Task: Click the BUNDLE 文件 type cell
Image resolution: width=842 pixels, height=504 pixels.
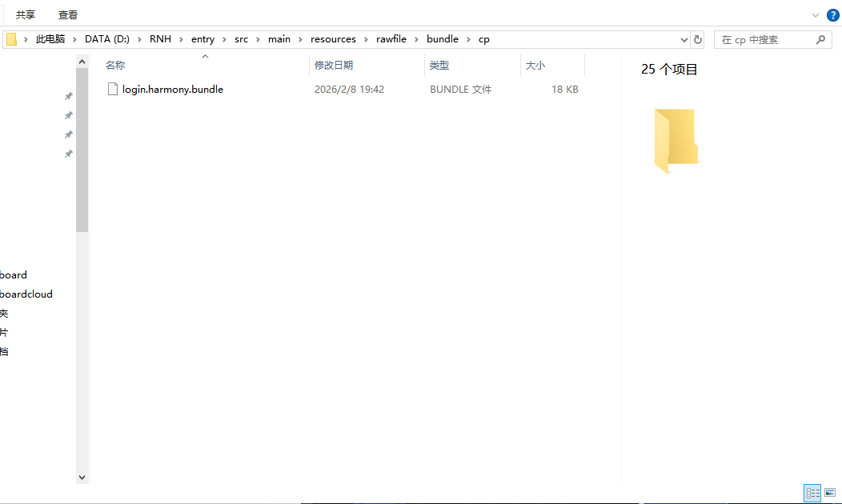Action: coord(460,90)
